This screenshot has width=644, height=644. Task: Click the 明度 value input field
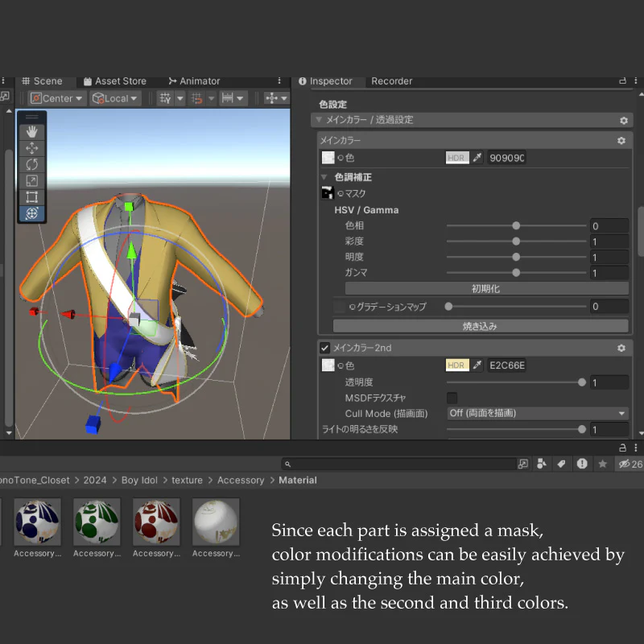(x=609, y=257)
